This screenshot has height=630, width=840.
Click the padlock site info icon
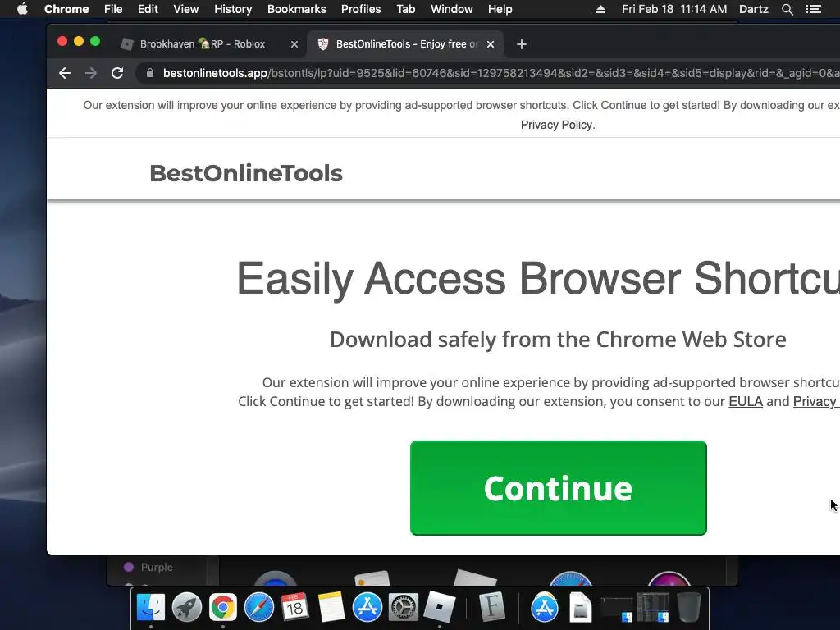point(150,73)
